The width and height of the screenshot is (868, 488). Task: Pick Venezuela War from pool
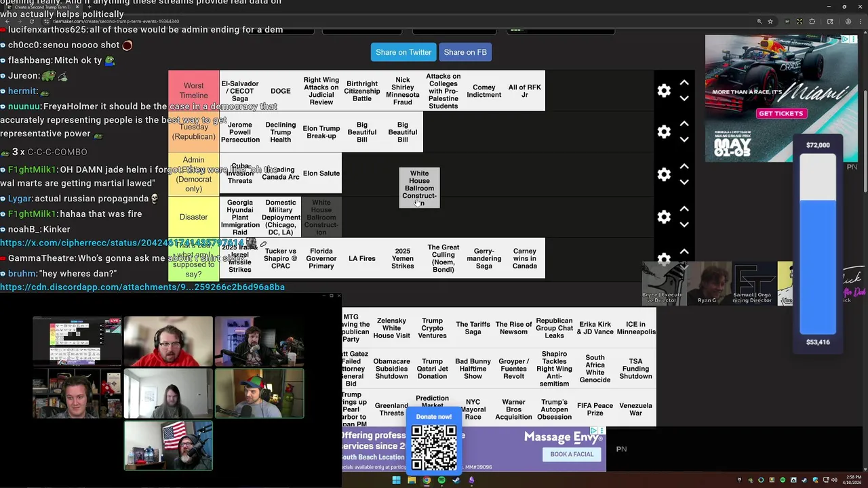click(635, 409)
